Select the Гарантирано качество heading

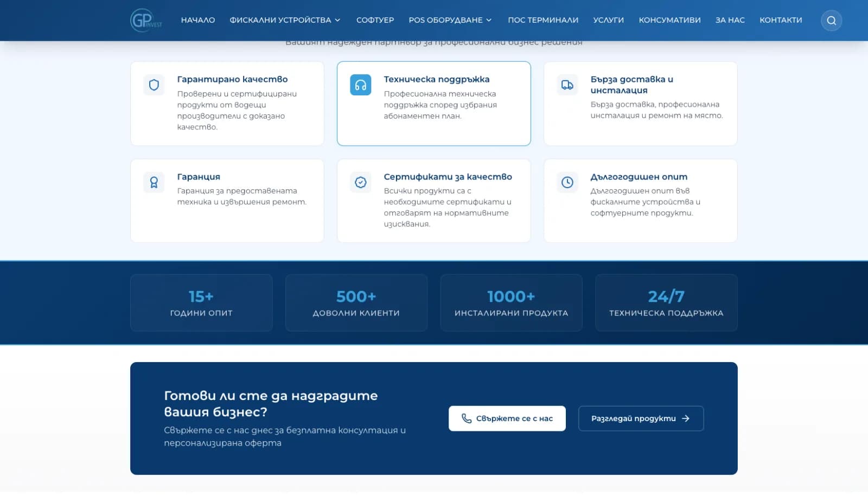point(233,79)
